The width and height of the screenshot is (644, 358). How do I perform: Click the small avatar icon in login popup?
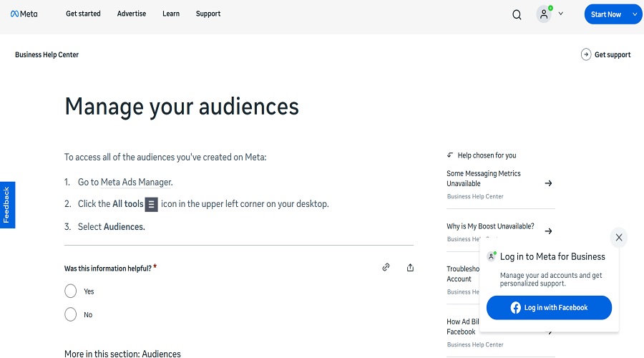(x=491, y=256)
